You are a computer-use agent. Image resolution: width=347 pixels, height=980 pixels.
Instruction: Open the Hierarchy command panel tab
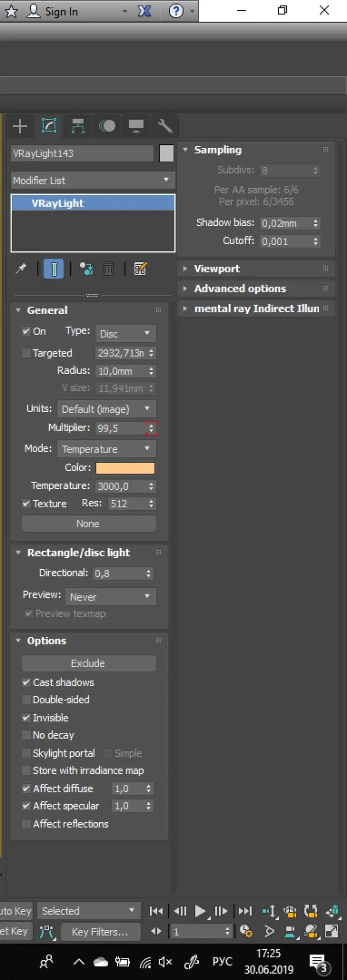(x=78, y=125)
